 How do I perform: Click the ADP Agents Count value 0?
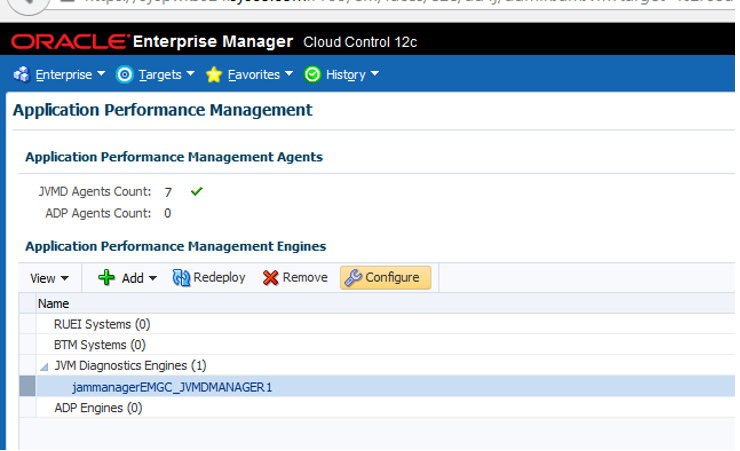coord(168,213)
